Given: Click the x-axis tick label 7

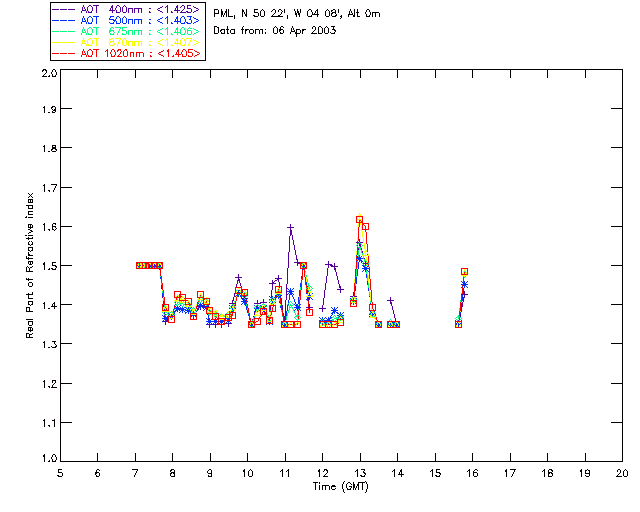Looking at the screenshot, I should pos(135,473).
